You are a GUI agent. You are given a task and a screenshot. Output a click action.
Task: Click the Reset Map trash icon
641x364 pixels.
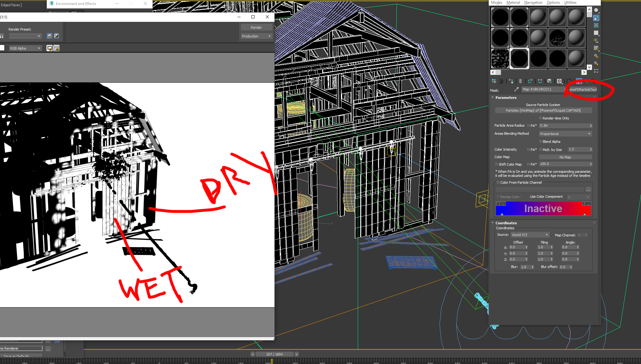coord(520,81)
